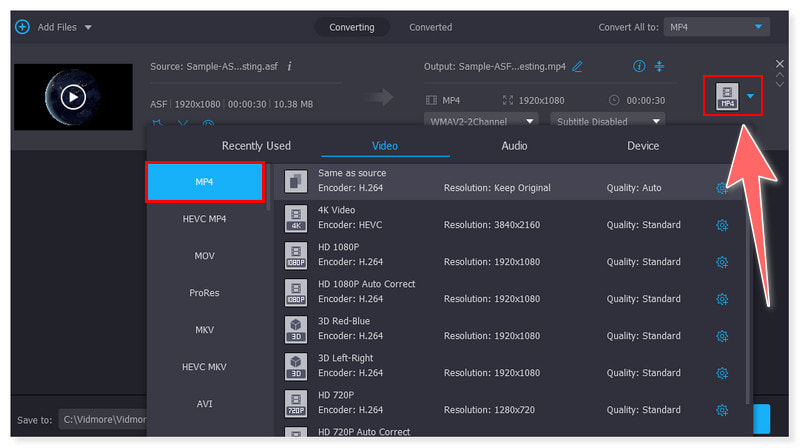Viewport: 800px width, 448px height.
Task: Switch to the Audio format tab
Action: (514, 146)
